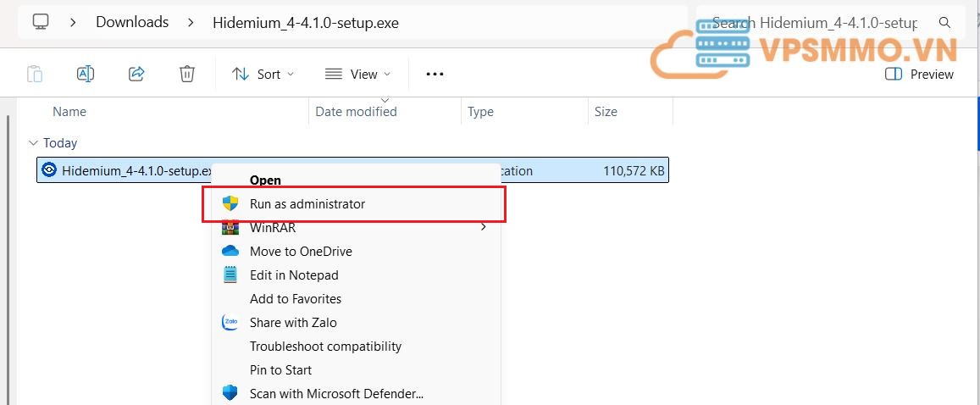This screenshot has height=405, width=980.
Task: Select Share with Zalo option
Action: pos(293,322)
